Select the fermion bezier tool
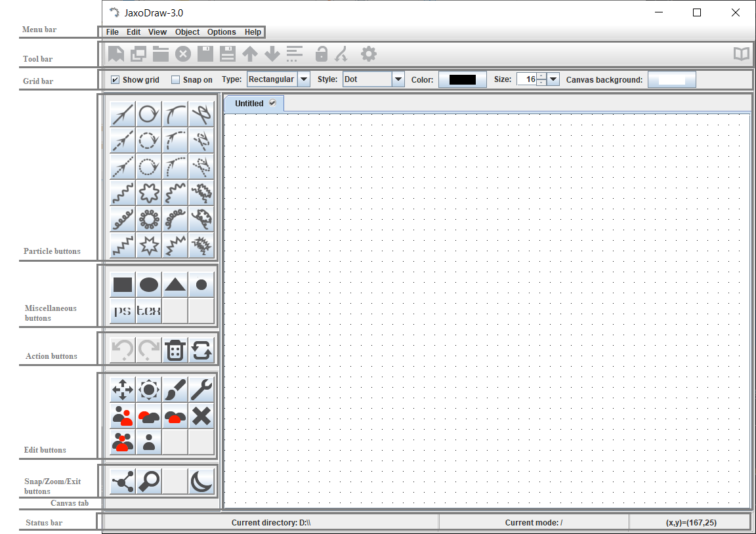The height and width of the screenshot is (534, 756). (201, 114)
